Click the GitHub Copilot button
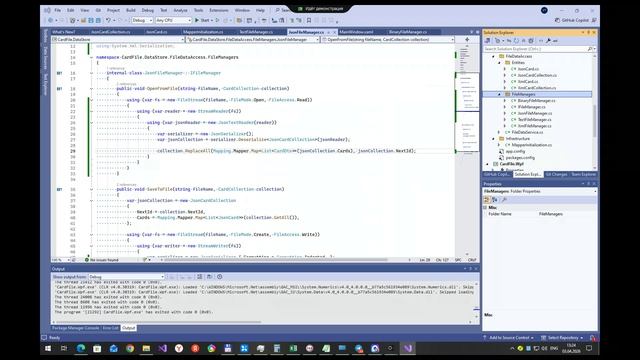 point(571,20)
